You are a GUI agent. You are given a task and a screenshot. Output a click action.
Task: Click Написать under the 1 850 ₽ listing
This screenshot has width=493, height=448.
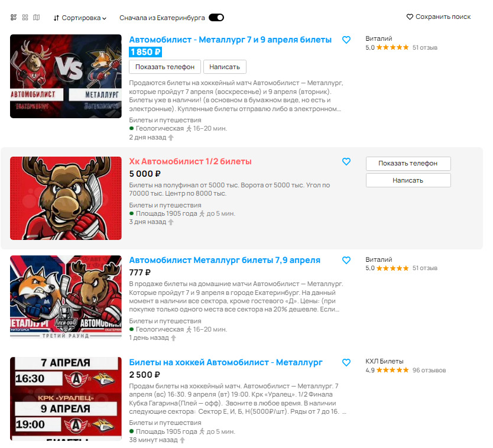pyautogui.click(x=225, y=67)
